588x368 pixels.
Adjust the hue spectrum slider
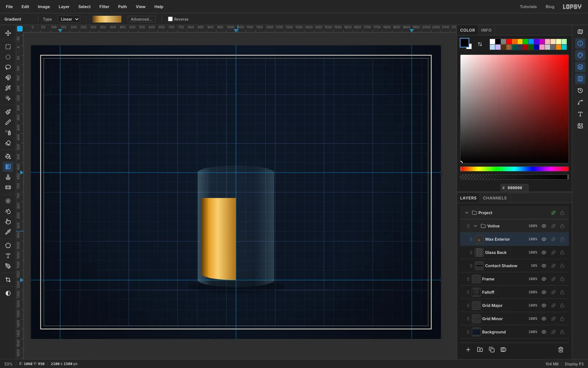(x=514, y=169)
